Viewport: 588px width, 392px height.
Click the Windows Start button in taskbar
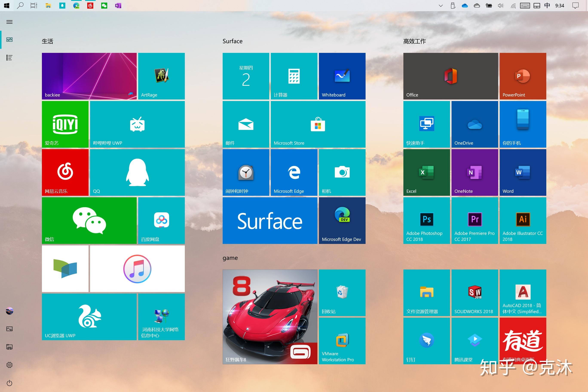(7, 6)
